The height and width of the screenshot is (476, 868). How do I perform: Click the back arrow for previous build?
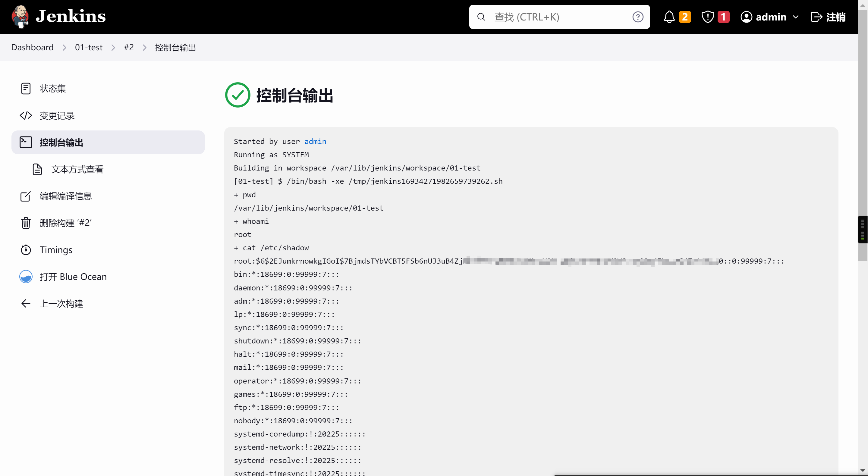tap(26, 303)
